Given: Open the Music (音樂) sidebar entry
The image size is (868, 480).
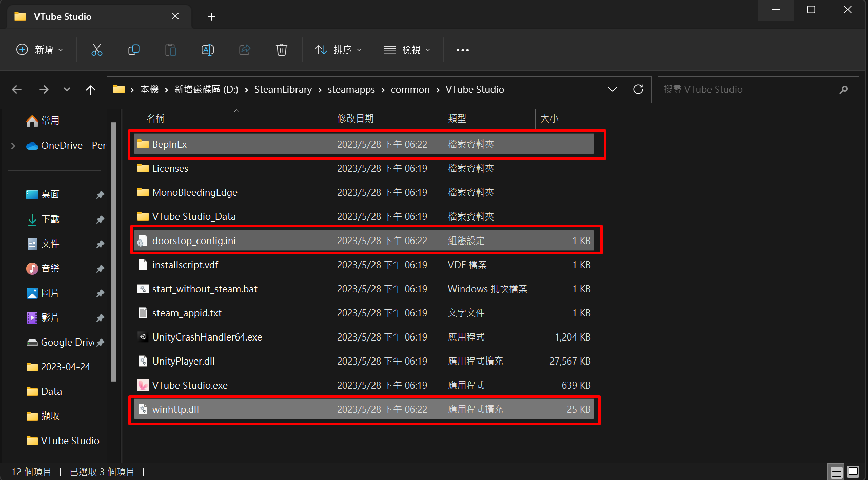Looking at the screenshot, I should 44,268.
